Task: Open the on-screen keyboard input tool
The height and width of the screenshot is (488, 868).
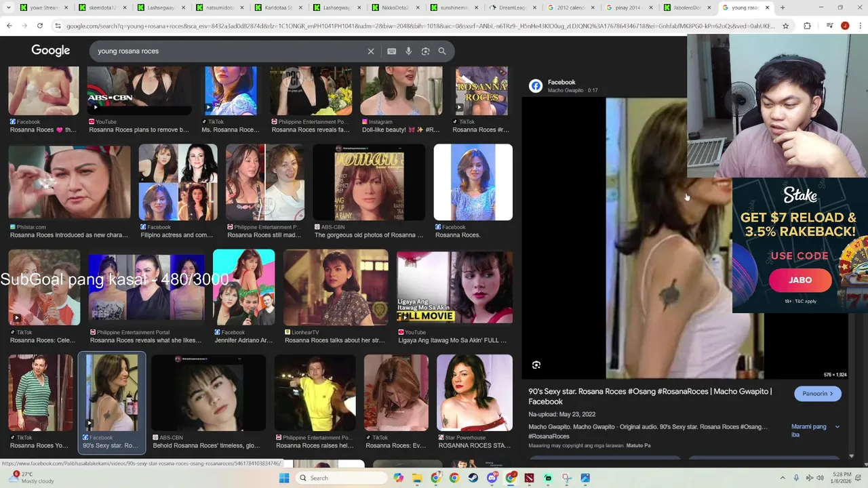Action: coord(391,51)
